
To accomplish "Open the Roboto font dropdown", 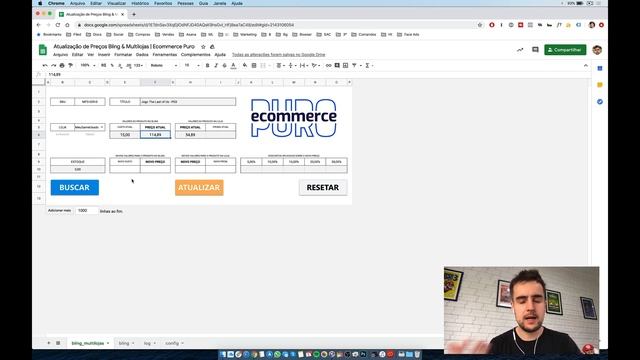I will point(164,65).
